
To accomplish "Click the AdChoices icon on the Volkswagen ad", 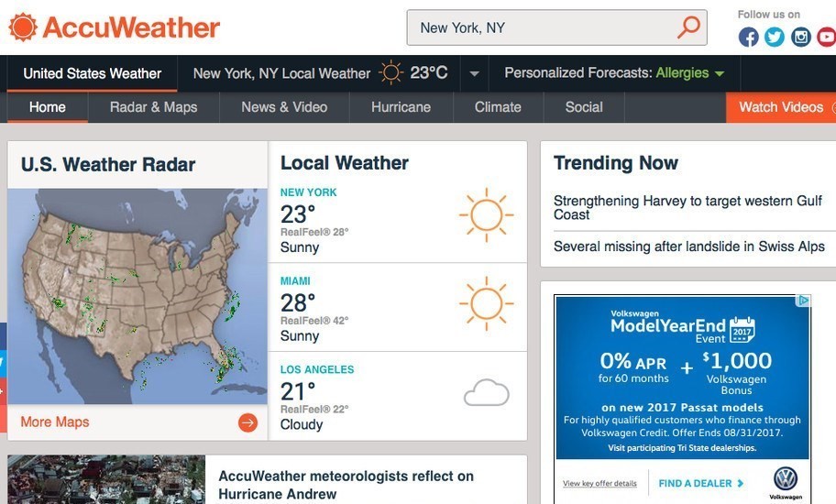I will pyautogui.click(x=803, y=301).
